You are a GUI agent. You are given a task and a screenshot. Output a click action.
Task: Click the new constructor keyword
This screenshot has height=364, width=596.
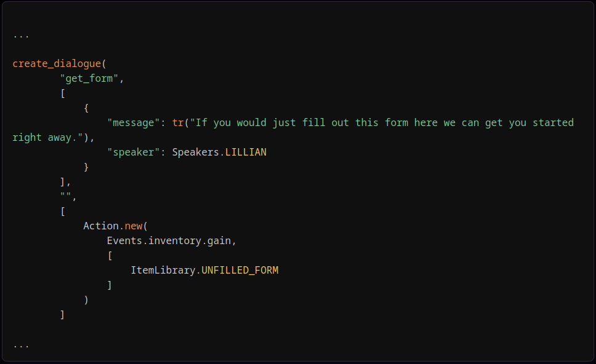[x=134, y=226]
